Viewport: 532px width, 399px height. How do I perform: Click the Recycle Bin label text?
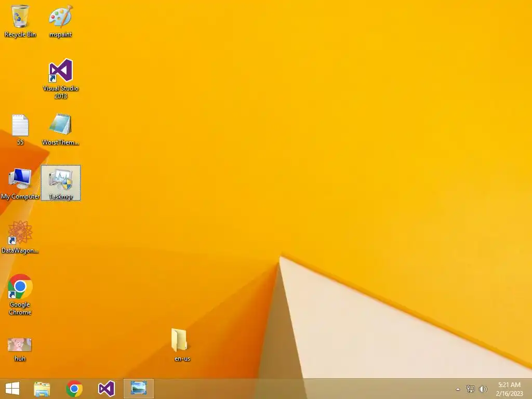[20, 34]
